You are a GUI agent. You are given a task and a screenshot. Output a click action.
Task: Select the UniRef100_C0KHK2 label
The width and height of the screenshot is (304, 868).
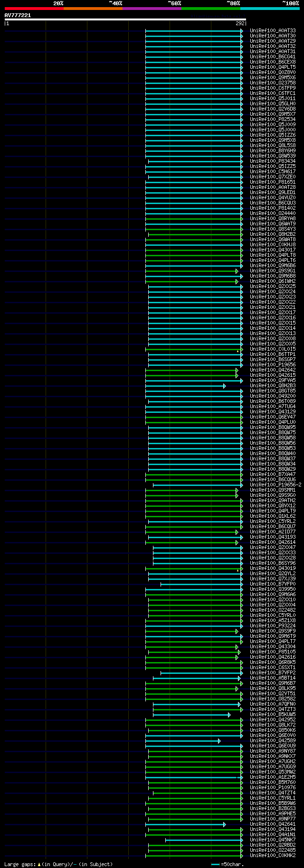point(273,856)
